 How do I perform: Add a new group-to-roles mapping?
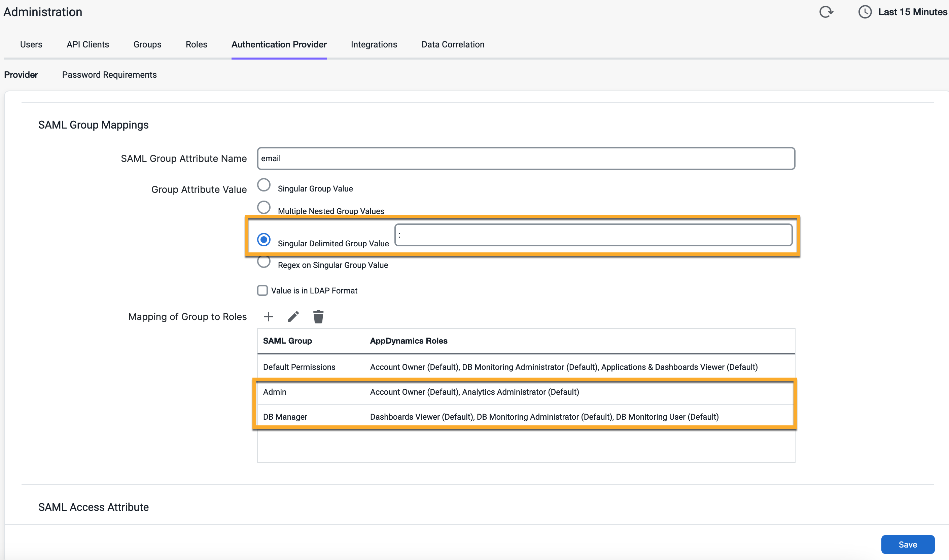click(268, 317)
